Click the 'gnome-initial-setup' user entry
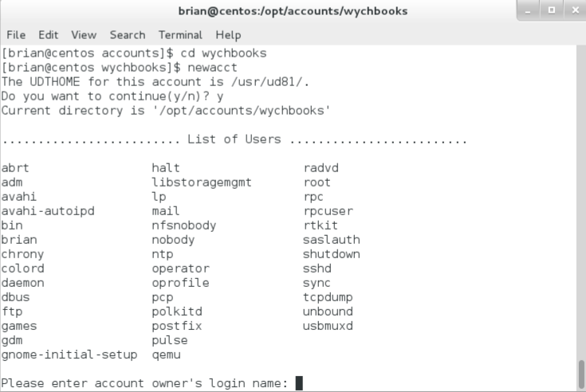Viewport: 586px width, 392px height. pos(69,355)
